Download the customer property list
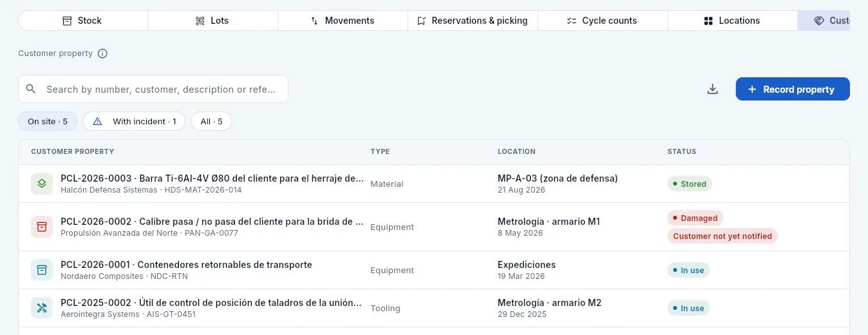 click(x=712, y=89)
